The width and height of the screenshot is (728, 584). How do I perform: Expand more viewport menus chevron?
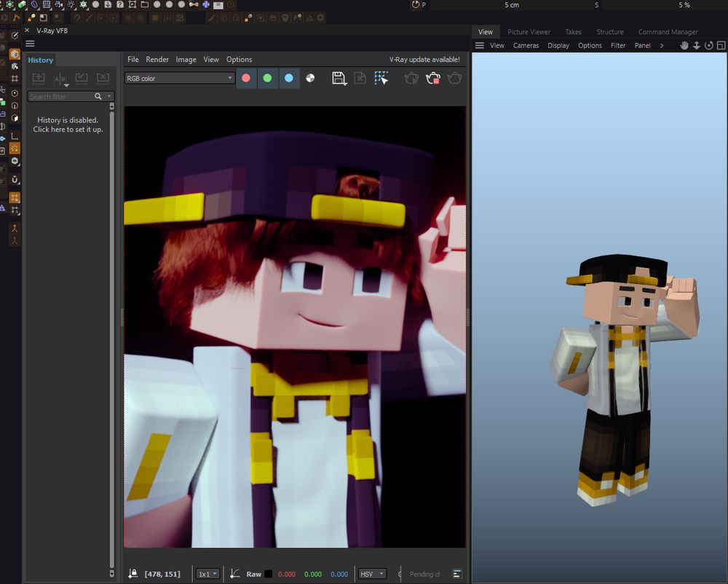click(x=662, y=45)
